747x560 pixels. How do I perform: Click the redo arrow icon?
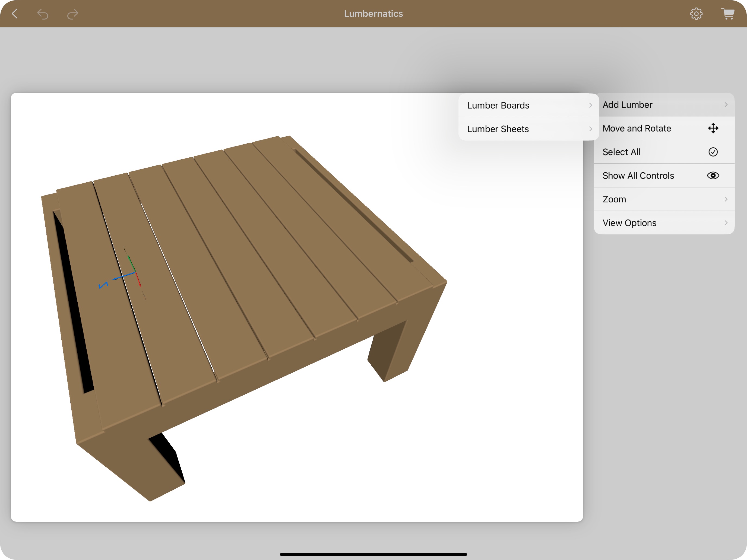[x=72, y=14]
